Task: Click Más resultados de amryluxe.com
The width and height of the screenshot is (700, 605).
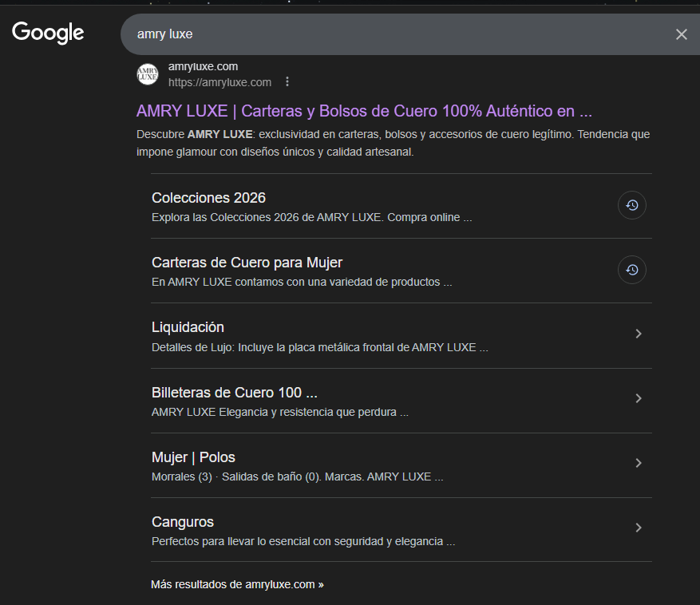Action: (237, 583)
